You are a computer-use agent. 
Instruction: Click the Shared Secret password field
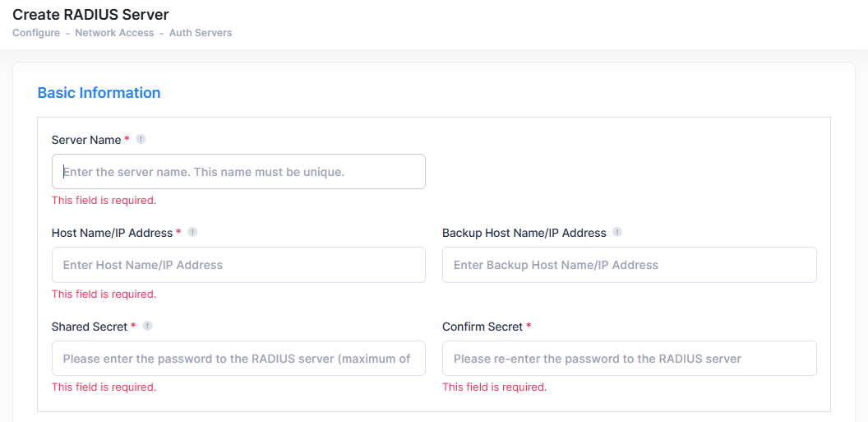point(238,359)
